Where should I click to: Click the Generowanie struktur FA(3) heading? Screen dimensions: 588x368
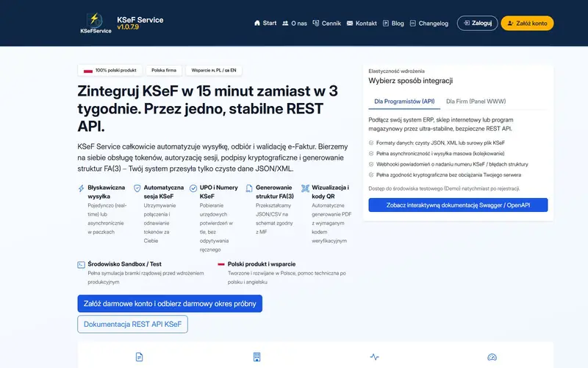(x=274, y=192)
